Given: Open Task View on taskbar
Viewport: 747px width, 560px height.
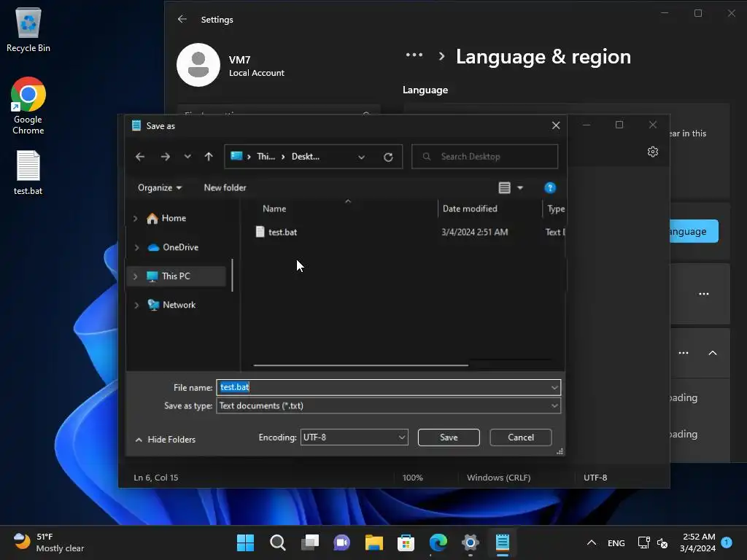Looking at the screenshot, I should [309, 542].
